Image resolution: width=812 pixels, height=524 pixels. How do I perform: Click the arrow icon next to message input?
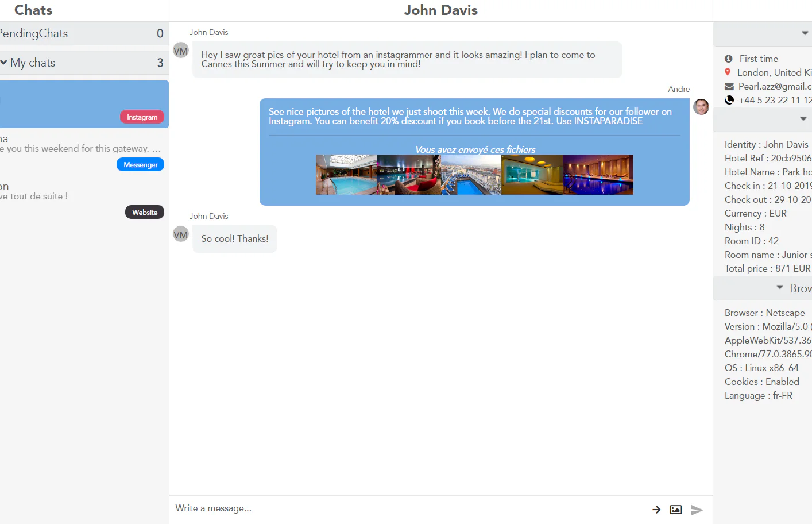(656, 510)
